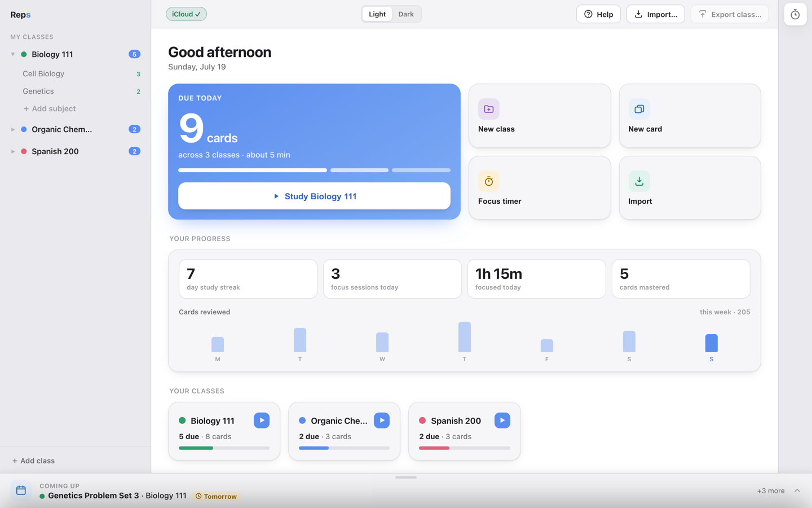Switch to Light theme

(x=377, y=14)
